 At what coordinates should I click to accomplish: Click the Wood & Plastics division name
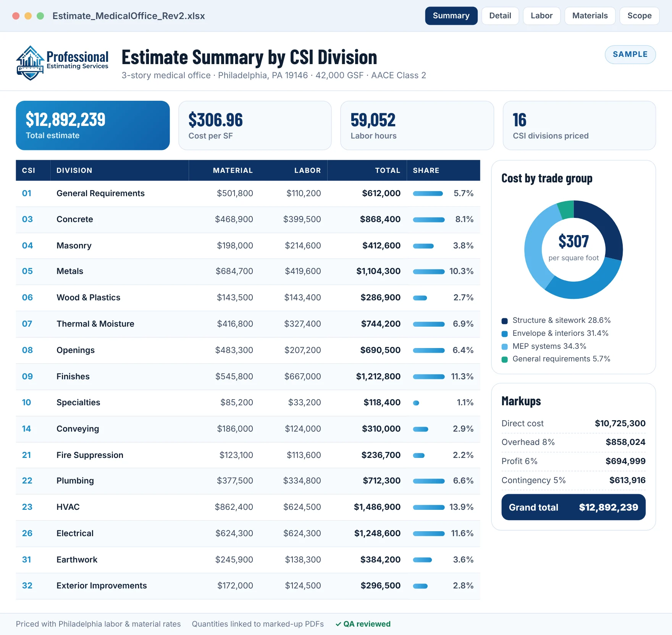88,298
